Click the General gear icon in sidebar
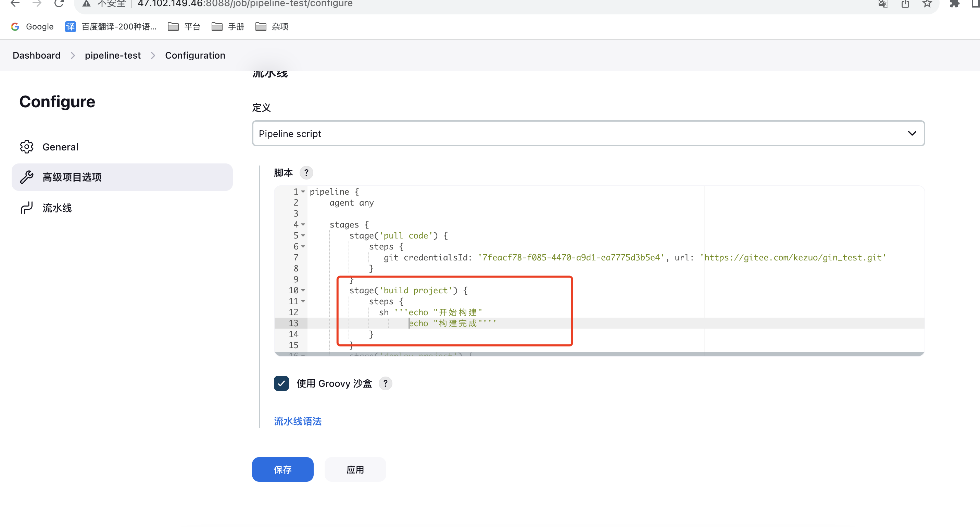This screenshot has width=980, height=527. pos(27,147)
